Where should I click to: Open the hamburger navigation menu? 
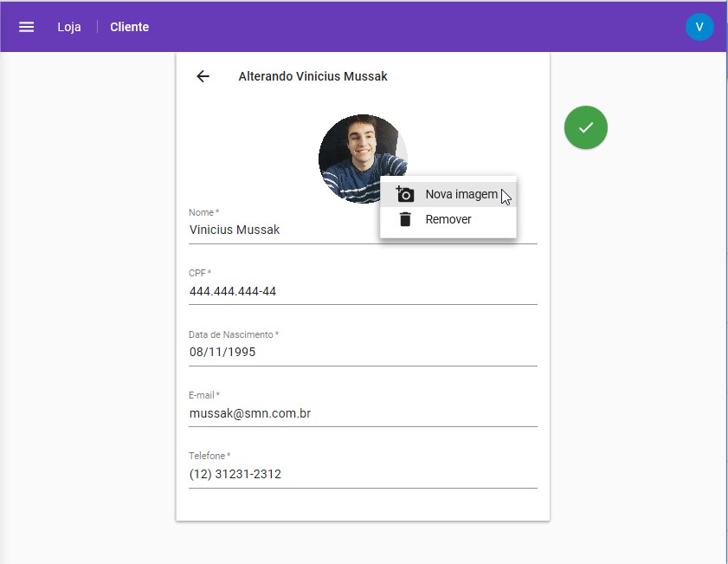27,27
